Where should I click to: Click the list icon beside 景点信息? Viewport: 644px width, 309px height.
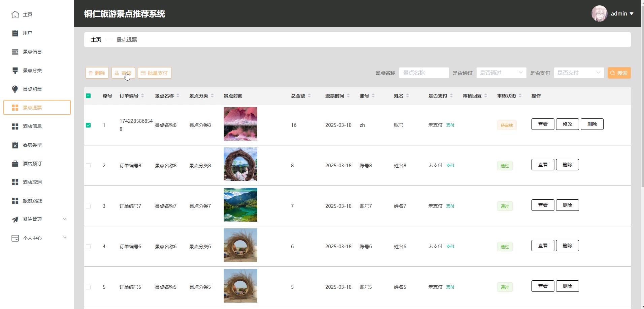pyautogui.click(x=15, y=52)
